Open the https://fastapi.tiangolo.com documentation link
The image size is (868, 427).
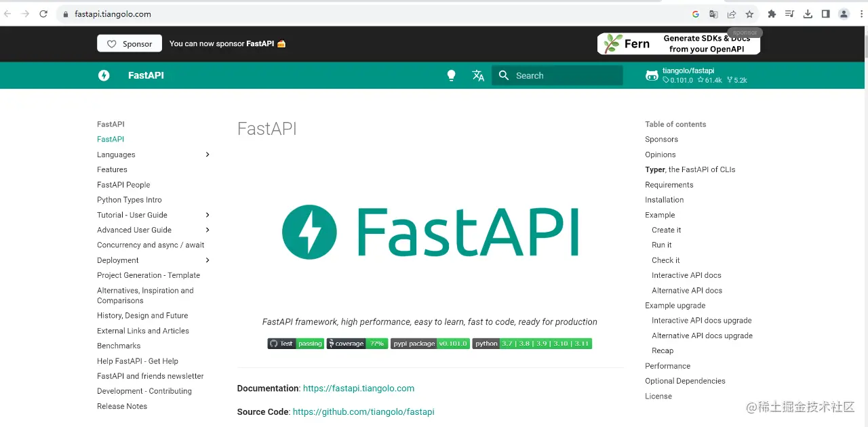(x=359, y=388)
